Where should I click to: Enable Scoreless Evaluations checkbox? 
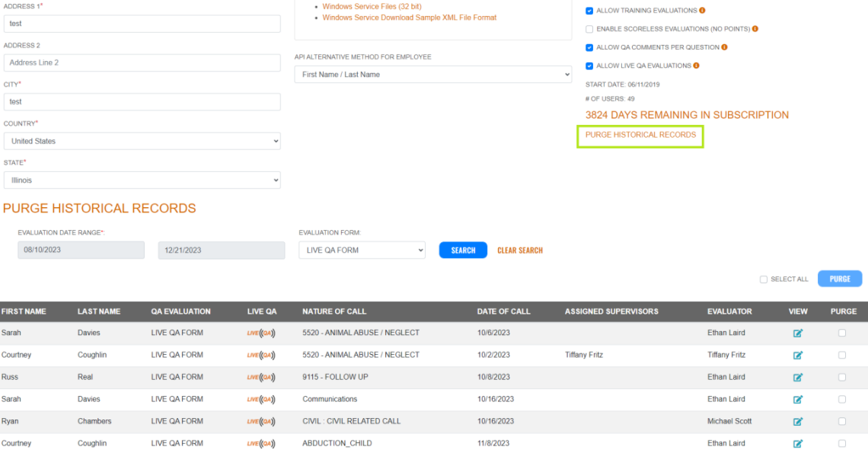tap(589, 29)
